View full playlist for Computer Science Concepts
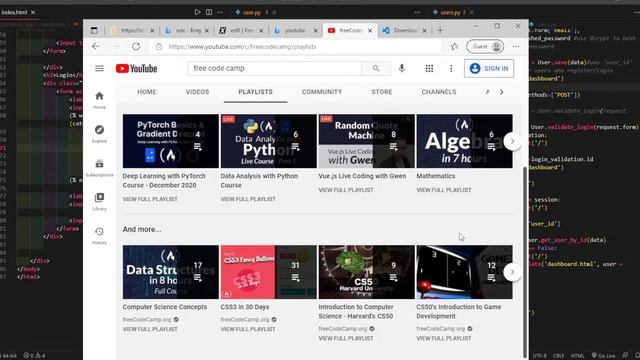Screen dimensions: 640x360 150,329
